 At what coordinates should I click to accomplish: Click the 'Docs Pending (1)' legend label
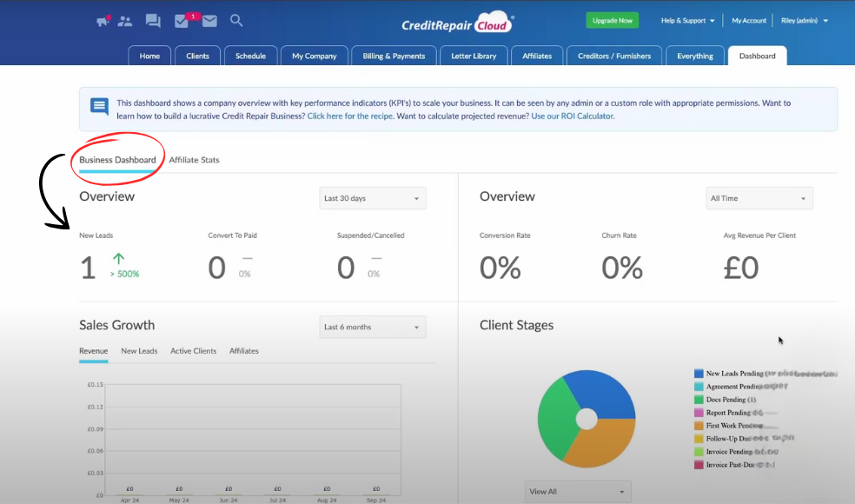[731, 400]
